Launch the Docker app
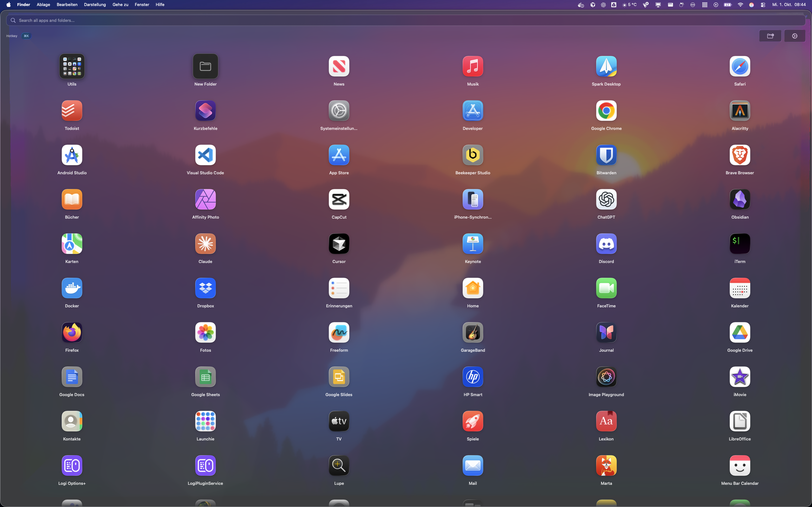 click(x=72, y=288)
